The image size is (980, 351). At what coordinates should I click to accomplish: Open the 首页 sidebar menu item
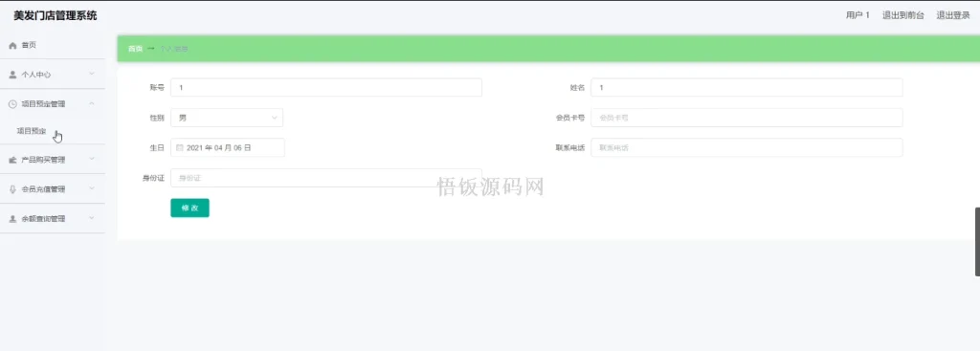point(53,45)
